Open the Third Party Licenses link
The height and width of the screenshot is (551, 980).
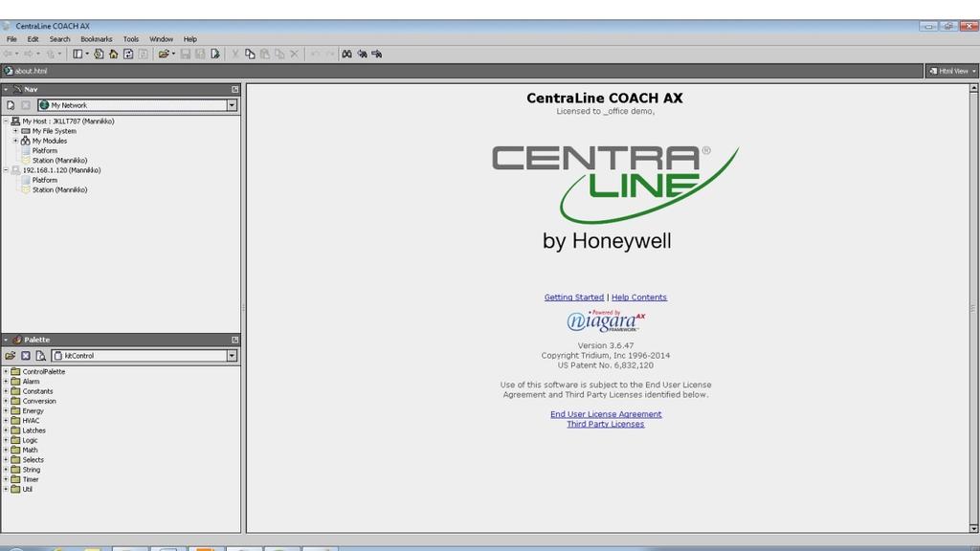(x=606, y=424)
